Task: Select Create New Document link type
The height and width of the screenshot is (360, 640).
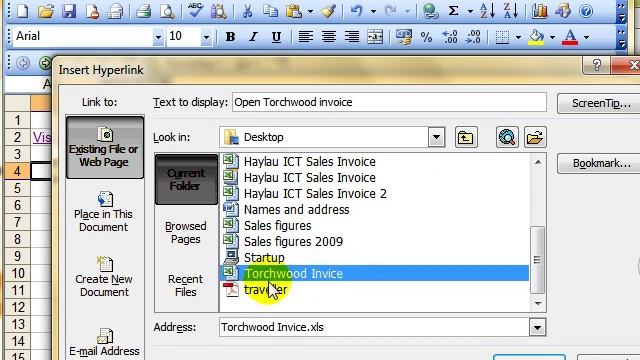Action: point(104,277)
